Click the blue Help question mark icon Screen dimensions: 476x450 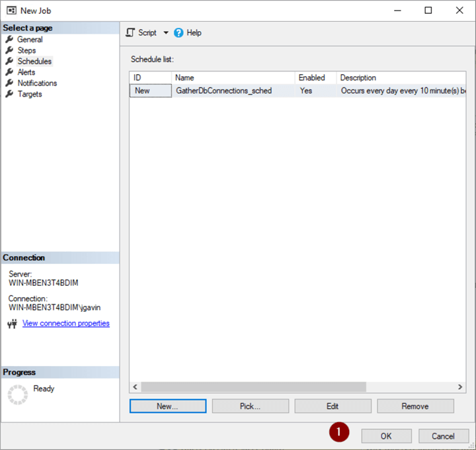tap(178, 32)
